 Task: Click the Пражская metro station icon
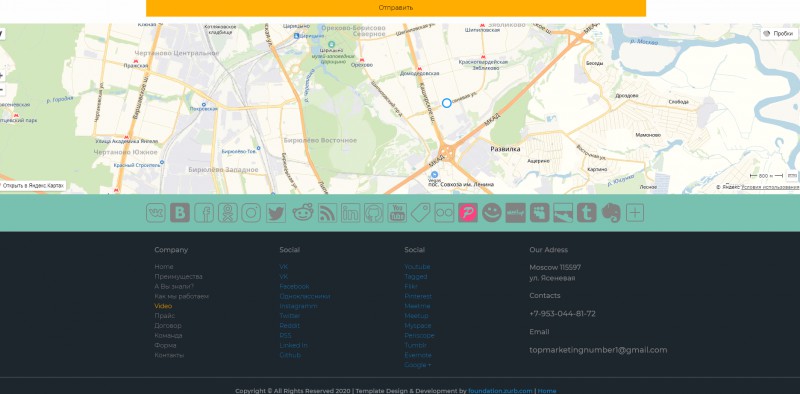tap(135, 60)
